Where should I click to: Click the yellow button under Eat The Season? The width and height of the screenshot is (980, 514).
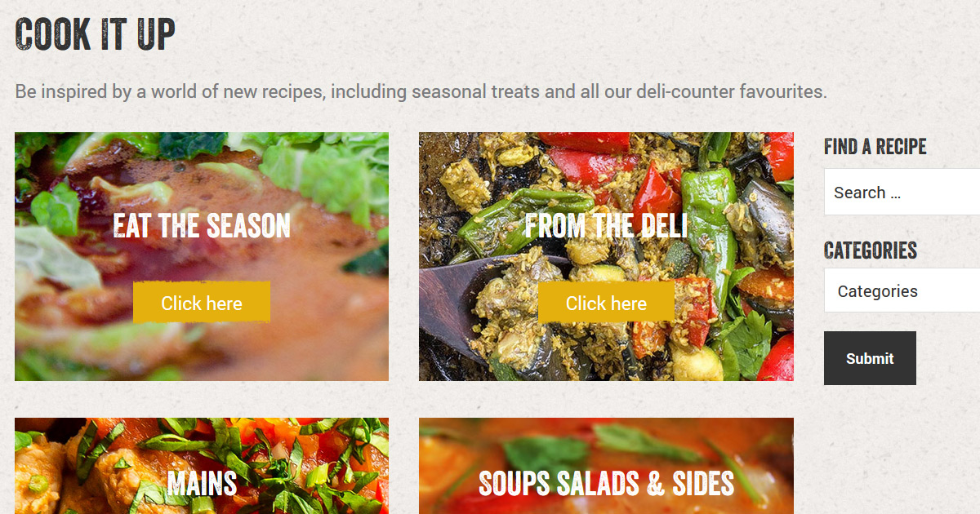tap(202, 303)
